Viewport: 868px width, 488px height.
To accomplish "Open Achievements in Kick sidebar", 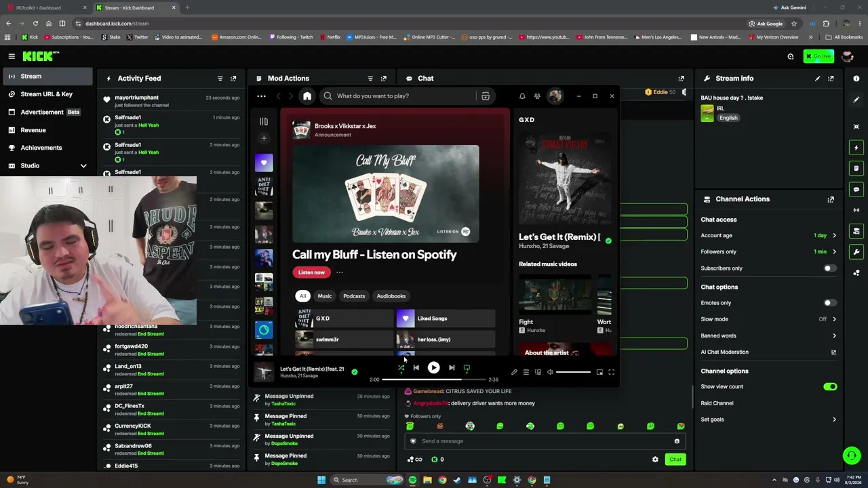I will (47, 148).
